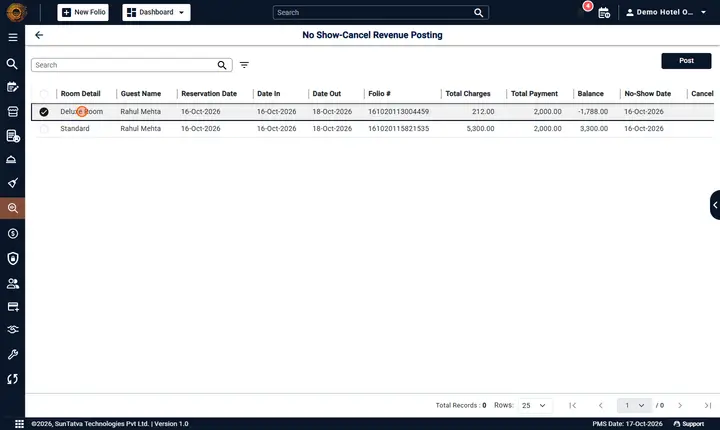The height and width of the screenshot is (430, 720).
Task: Open the handshake icon in sidebar
Action: tap(13, 329)
